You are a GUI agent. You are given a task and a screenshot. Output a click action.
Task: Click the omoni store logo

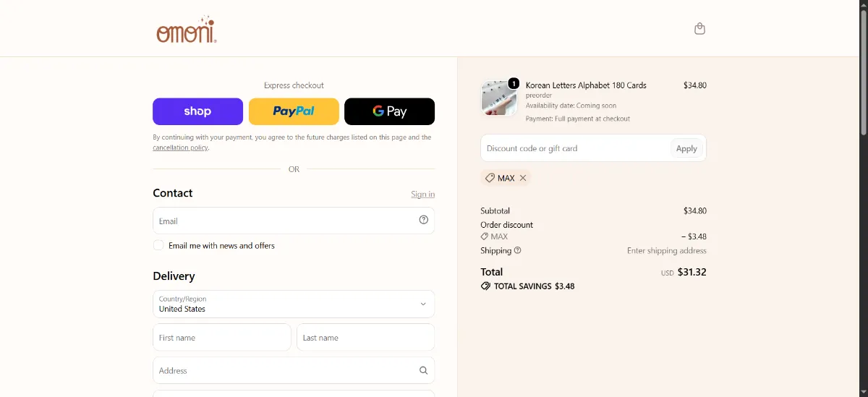[187, 30]
